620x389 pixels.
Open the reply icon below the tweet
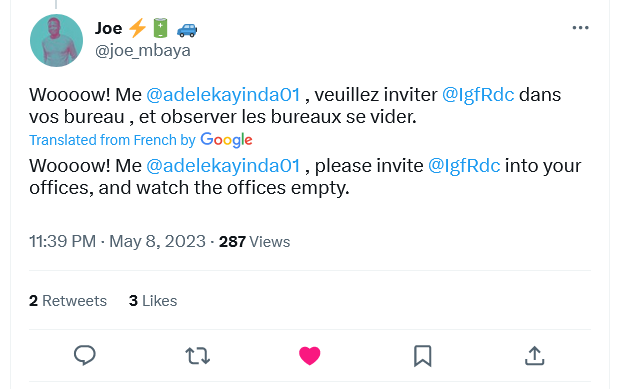(85, 355)
